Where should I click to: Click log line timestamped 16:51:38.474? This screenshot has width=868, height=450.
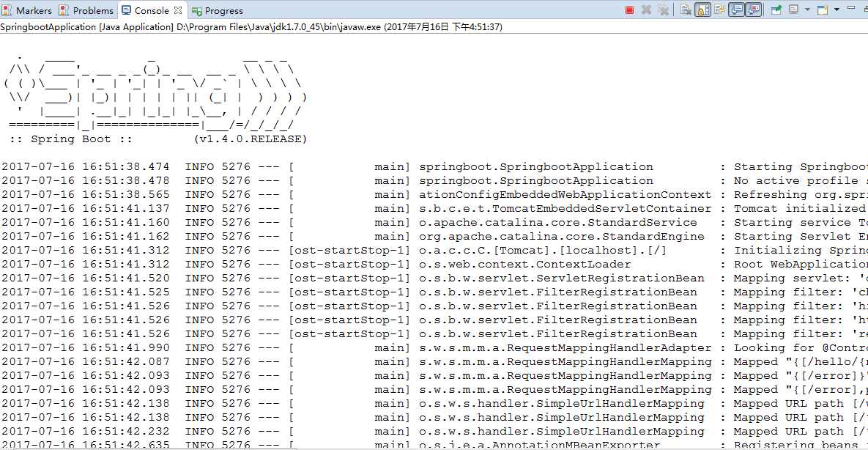tap(434, 167)
